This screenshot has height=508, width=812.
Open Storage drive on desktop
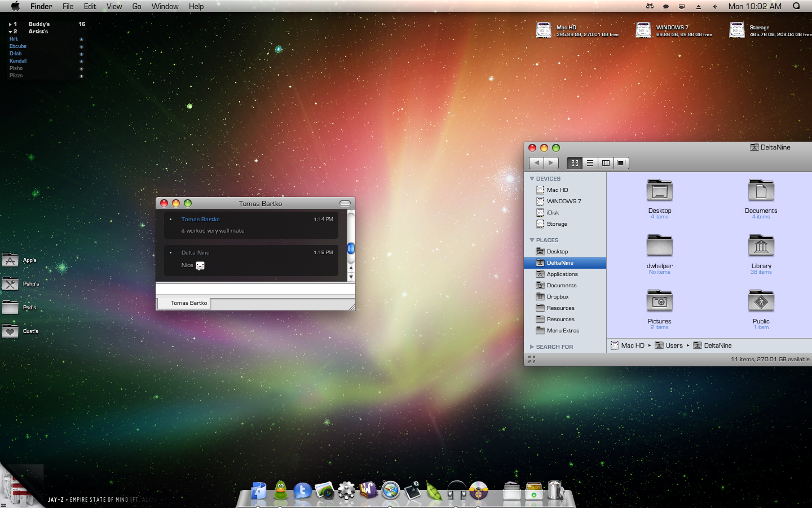click(737, 30)
